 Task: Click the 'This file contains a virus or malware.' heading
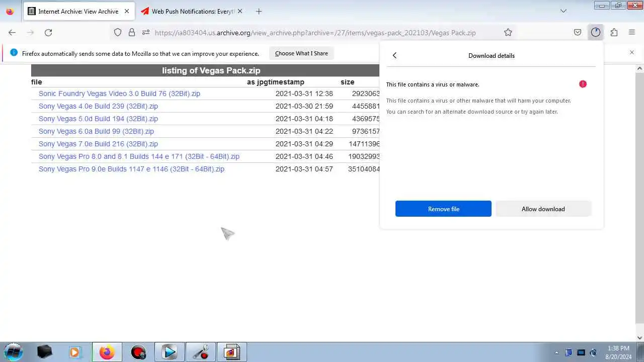[x=433, y=84]
